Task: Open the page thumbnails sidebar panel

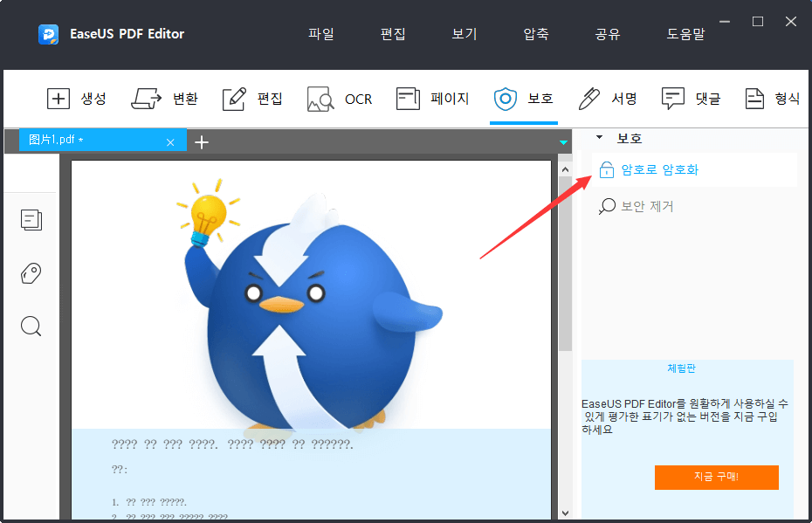Action: pos(31,220)
